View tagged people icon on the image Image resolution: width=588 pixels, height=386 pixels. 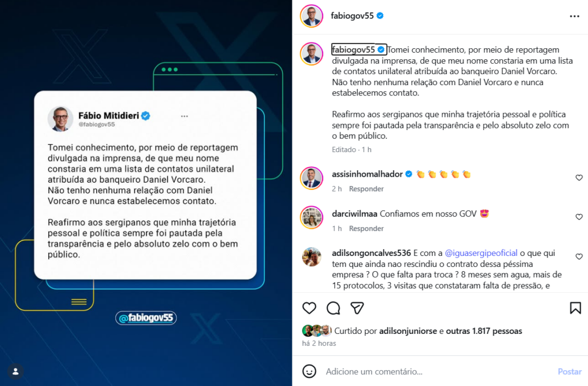tap(15, 371)
